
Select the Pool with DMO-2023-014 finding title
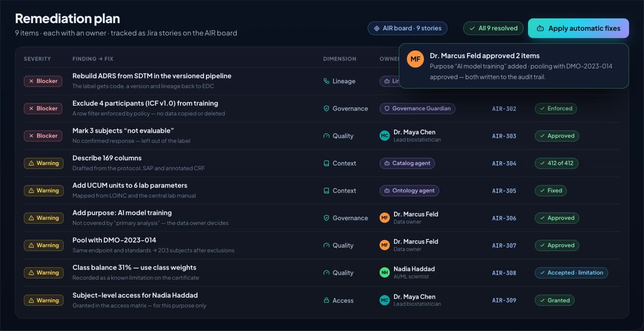click(x=114, y=241)
